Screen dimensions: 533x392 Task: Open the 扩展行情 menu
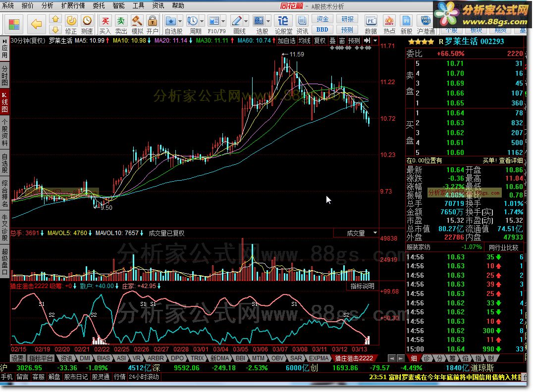click(73, 5)
